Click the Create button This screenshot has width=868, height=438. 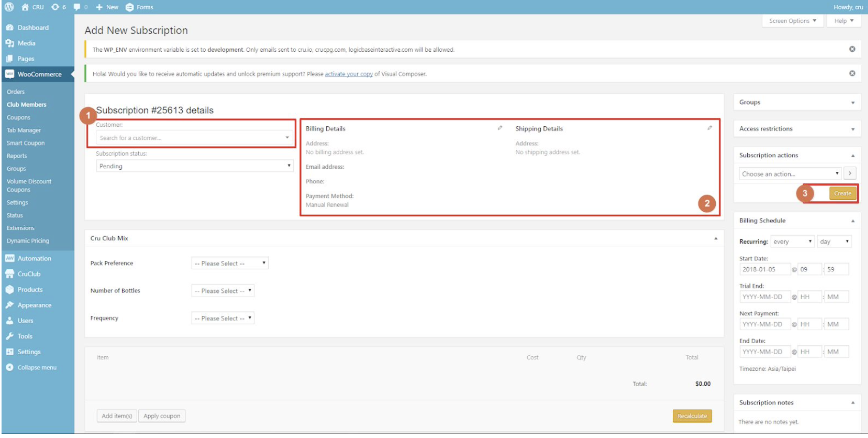pos(842,193)
